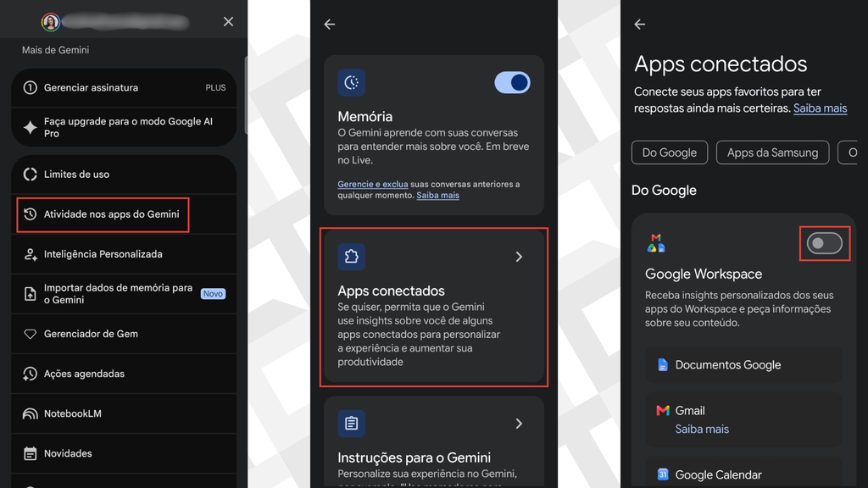Image resolution: width=868 pixels, height=488 pixels.
Task: Click the Novidades calendar icon
Action: (30, 453)
